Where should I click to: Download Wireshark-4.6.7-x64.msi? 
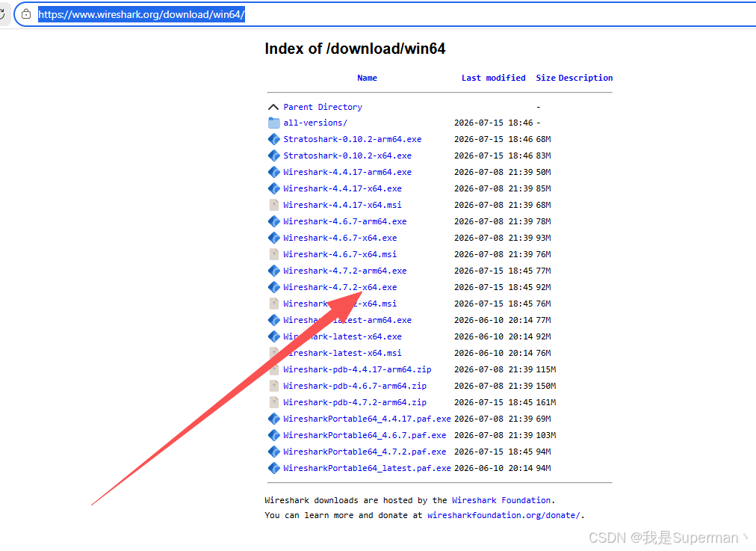coord(340,254)
